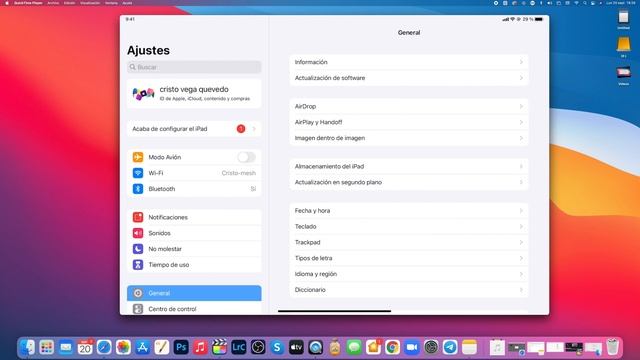Tap the General gear icon
This screenshot has width=640, height=360.
(x=138, y=293)
